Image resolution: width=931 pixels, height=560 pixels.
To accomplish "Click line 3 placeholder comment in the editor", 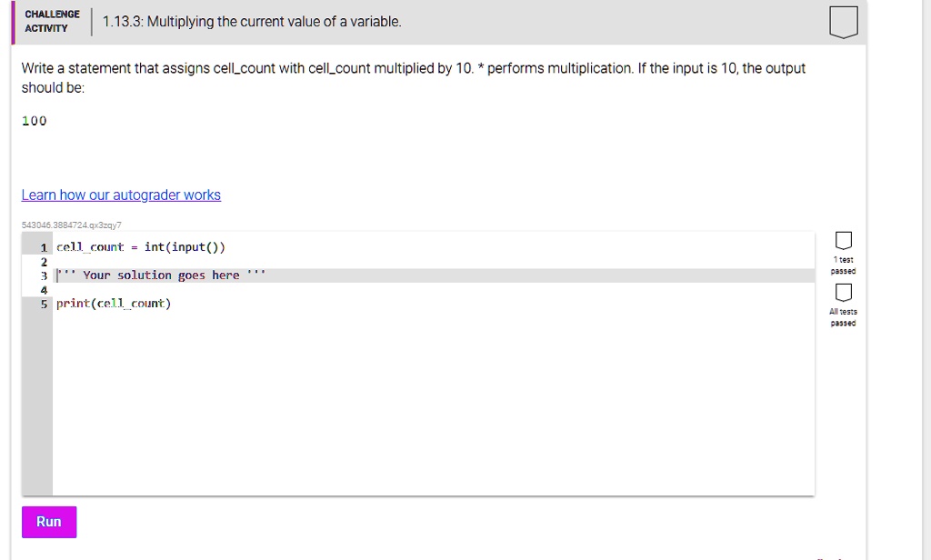I will [160, 275].
